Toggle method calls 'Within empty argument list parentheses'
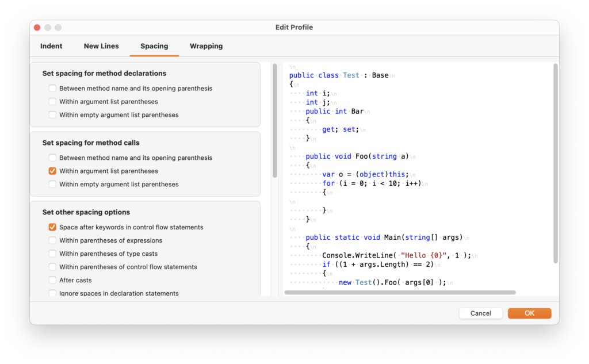 (x=52, y=184)
